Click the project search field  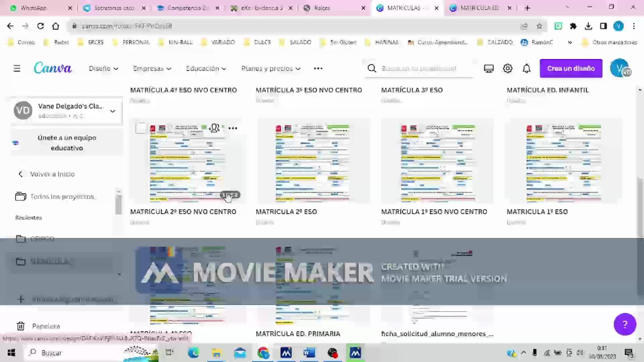419,68
